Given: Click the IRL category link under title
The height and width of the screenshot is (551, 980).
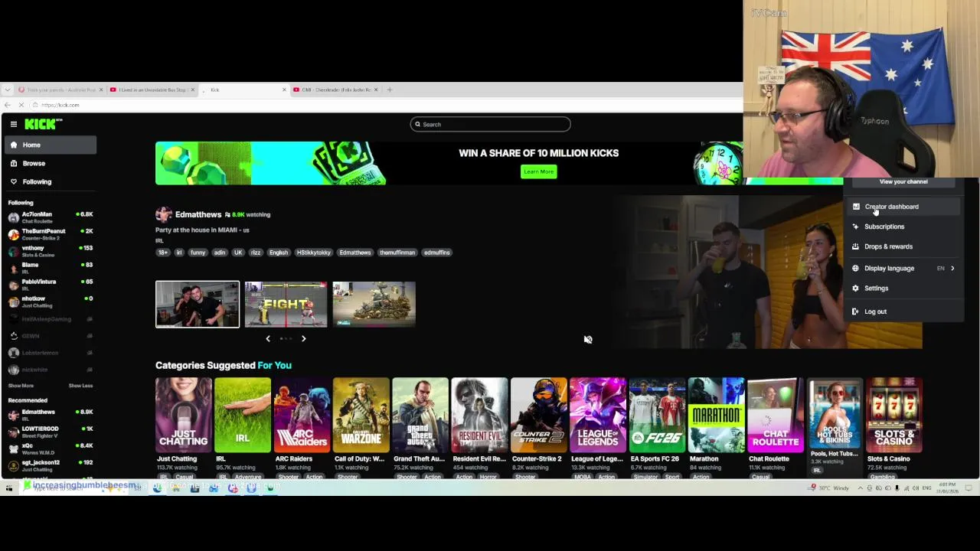Looking at the screenshot, I should (159, 240).
